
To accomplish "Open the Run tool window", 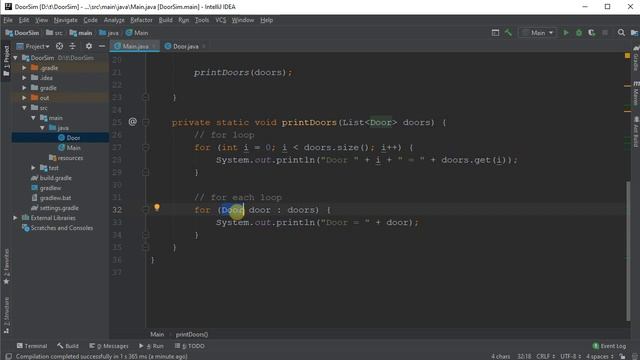I will click(151, 346).
